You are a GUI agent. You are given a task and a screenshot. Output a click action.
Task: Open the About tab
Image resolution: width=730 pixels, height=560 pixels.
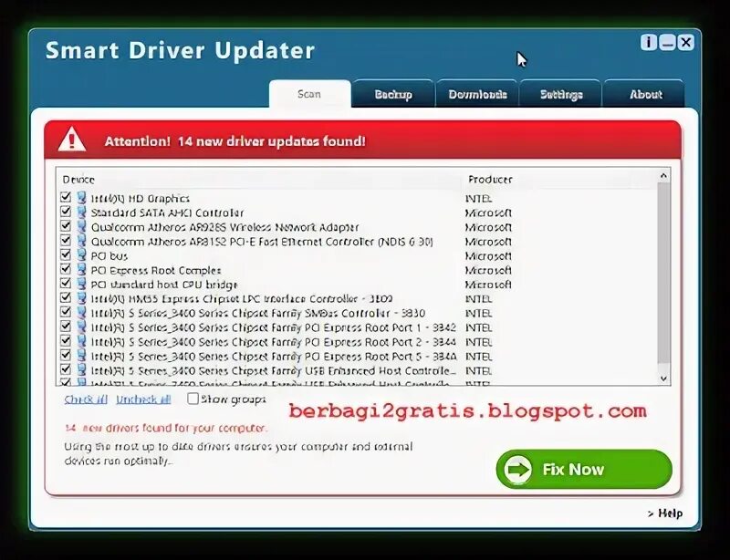pos(645,94)
